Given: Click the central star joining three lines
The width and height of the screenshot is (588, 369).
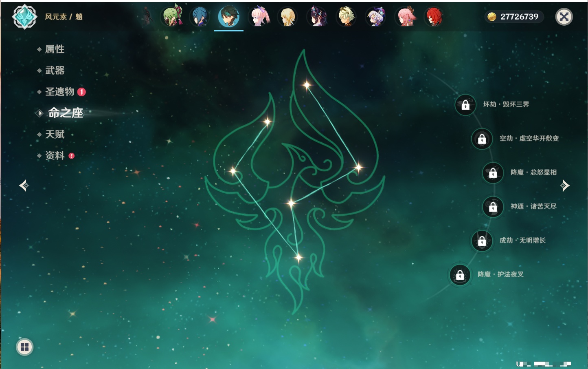Looking at the screenshot, I should (291, 203).
